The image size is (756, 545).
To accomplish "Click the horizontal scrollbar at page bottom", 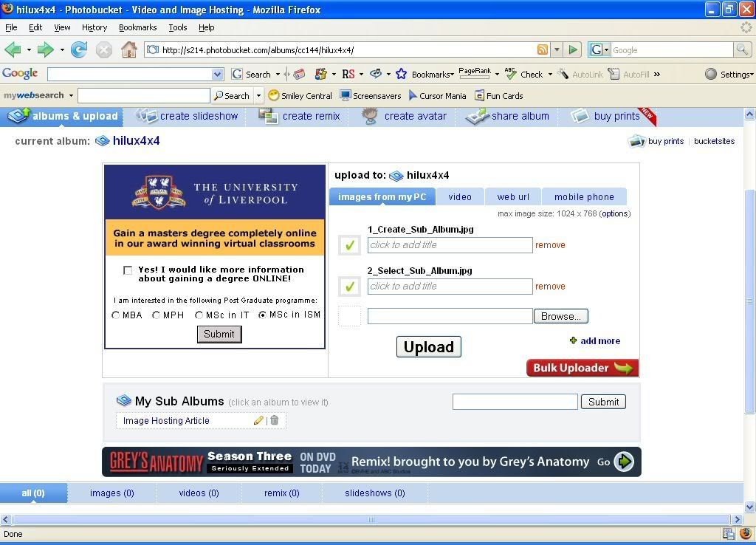I will pos(371,519).
